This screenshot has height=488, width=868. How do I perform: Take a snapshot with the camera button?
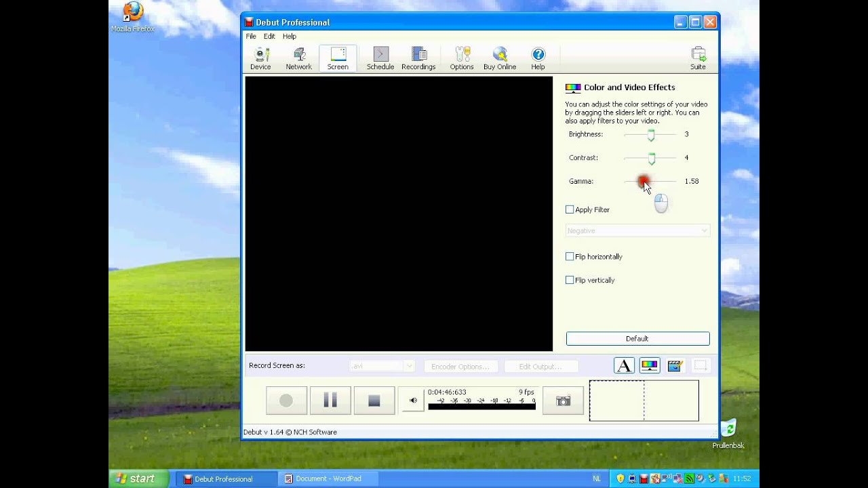coord(563,401)
